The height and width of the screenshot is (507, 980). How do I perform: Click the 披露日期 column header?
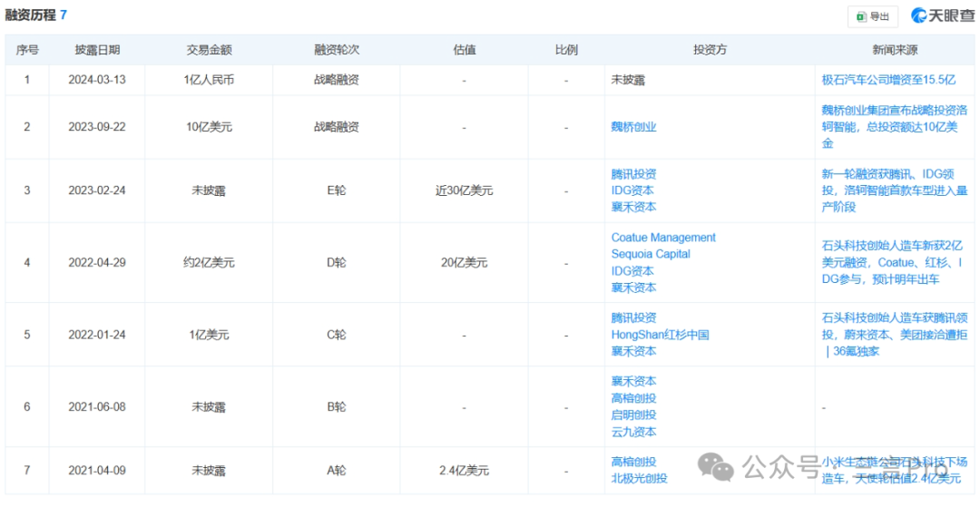pyautogui.click(x=97, y=50)
